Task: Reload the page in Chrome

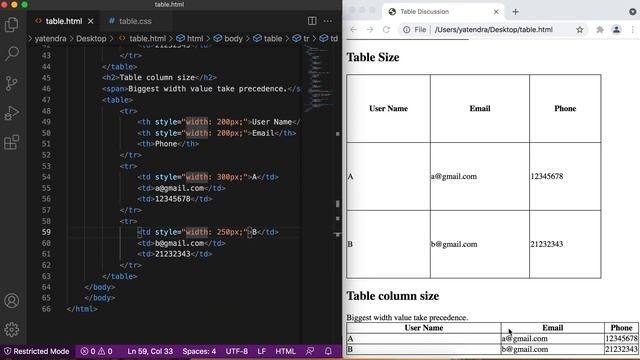Action: 386,29
